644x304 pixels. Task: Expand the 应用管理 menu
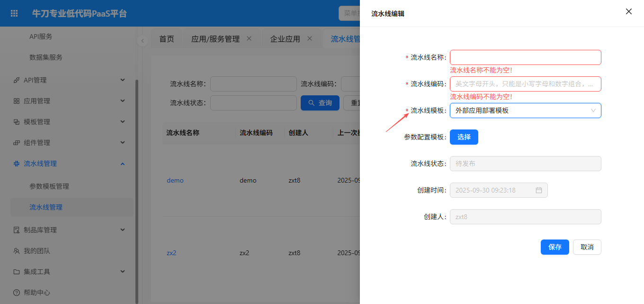(x=123, y=101)
